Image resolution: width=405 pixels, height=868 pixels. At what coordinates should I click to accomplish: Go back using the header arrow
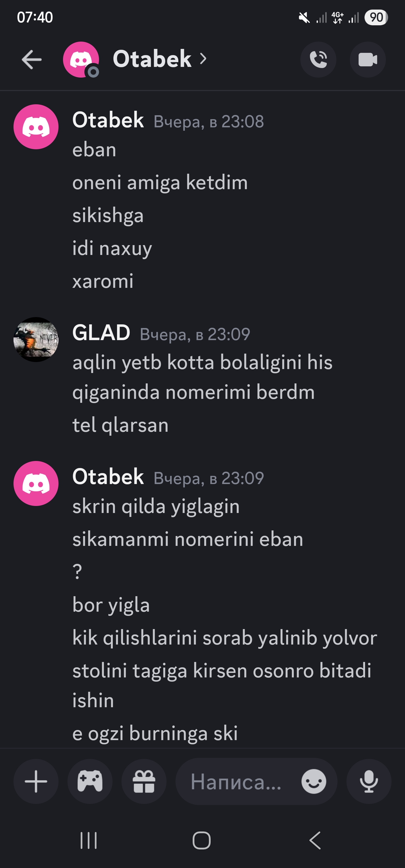32,60
